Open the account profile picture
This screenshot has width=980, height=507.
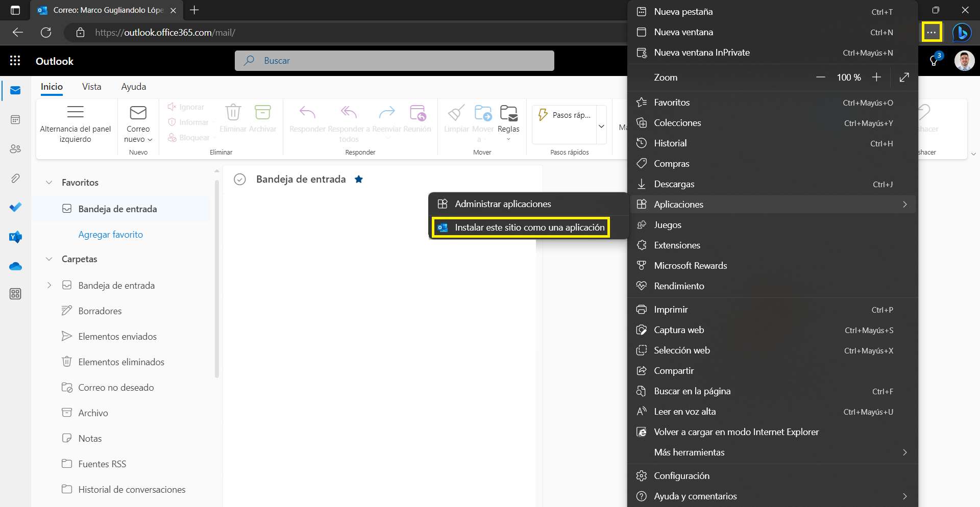point(964,61)
